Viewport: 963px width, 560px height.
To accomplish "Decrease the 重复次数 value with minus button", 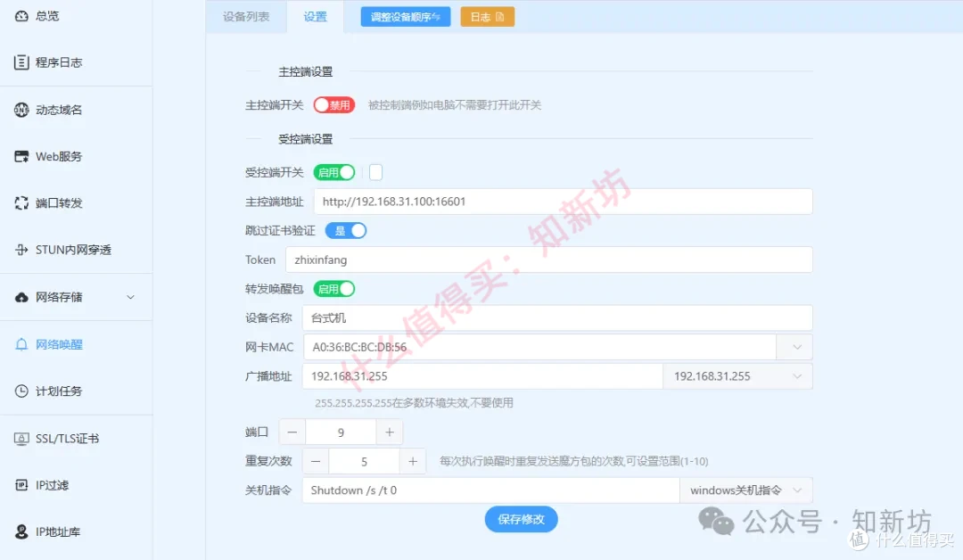I will coord(316,461).
